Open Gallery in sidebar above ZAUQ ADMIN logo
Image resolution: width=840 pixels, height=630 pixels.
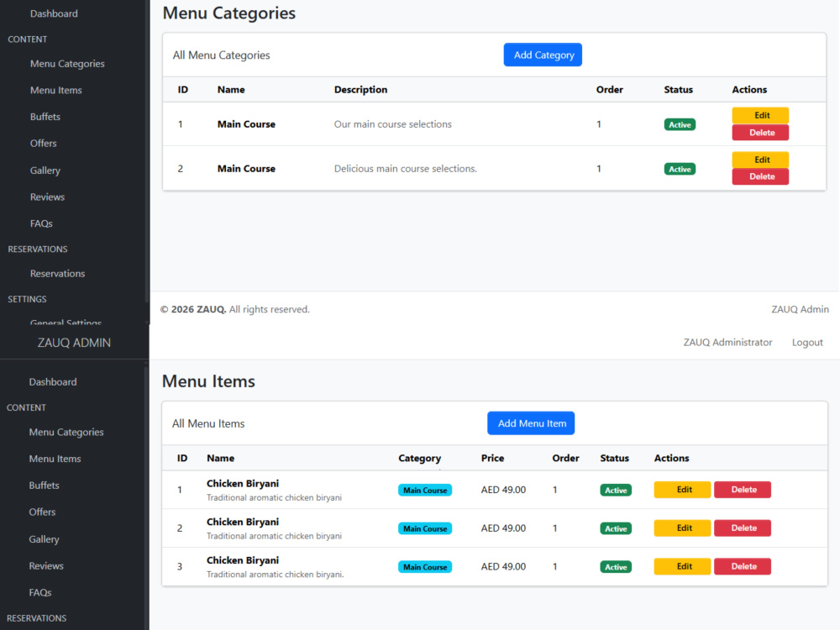(45, 171)
